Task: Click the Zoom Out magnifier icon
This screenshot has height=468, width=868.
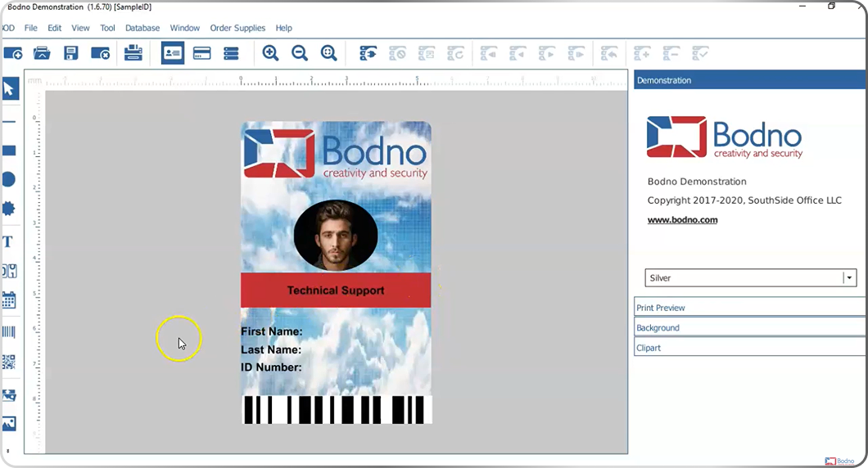Action: 300,53
